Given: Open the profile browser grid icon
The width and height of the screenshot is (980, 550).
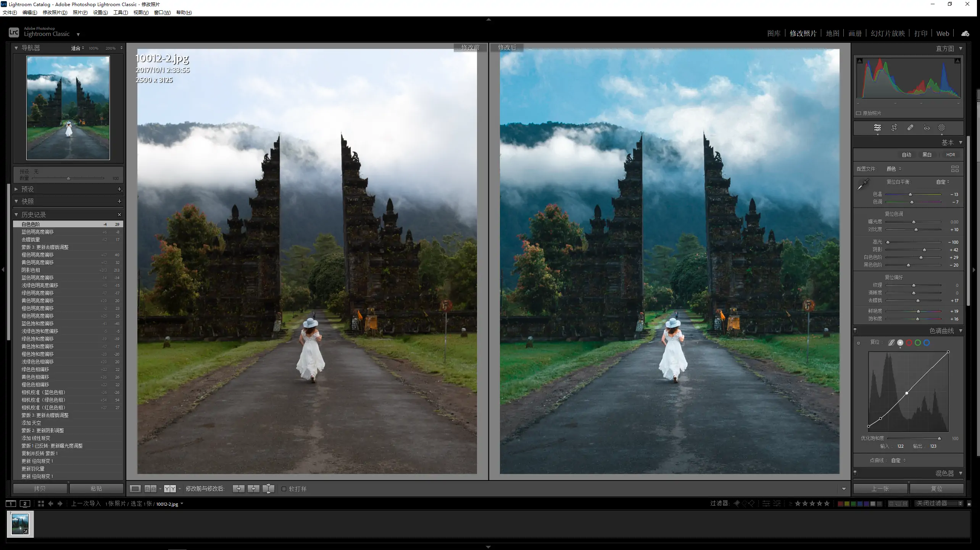Looking at the screenshot, I should 955,169.
